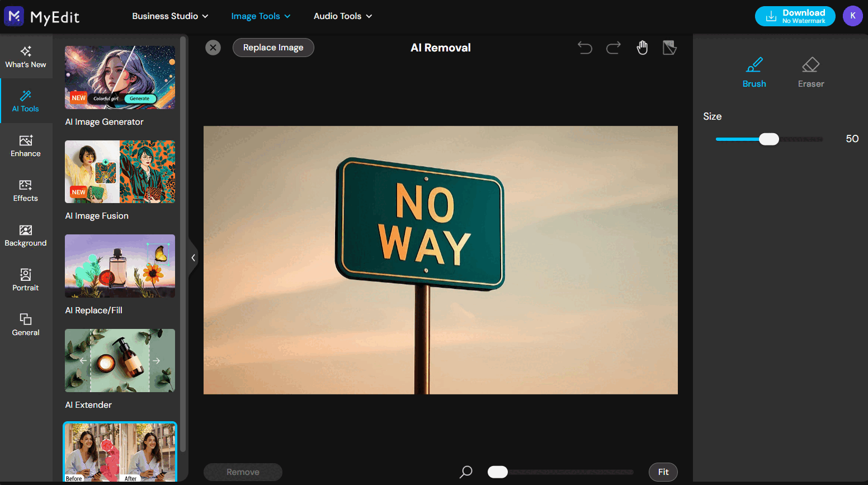Expand the Audio Tools menu
This screenshot has height=485, width=868.
342,16
